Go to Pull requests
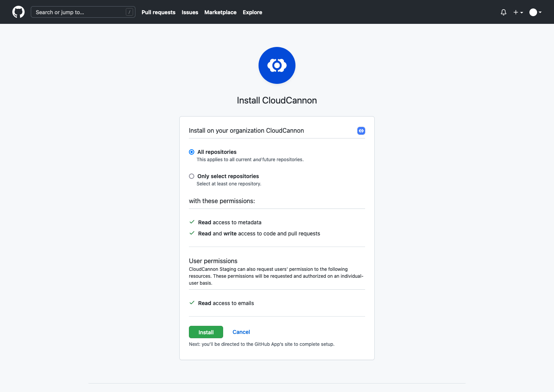Viewport: 554px width, 392px height. (159, 12)
